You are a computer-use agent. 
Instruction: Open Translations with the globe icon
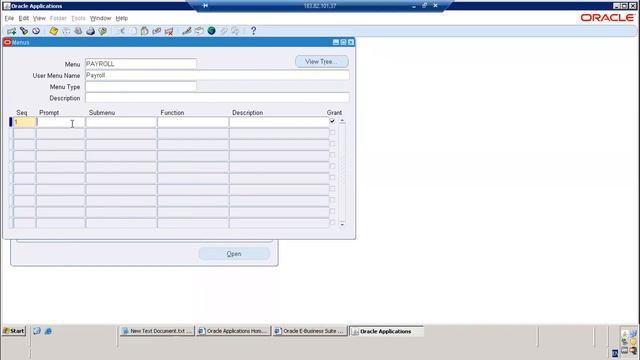(x=211, y=31)
